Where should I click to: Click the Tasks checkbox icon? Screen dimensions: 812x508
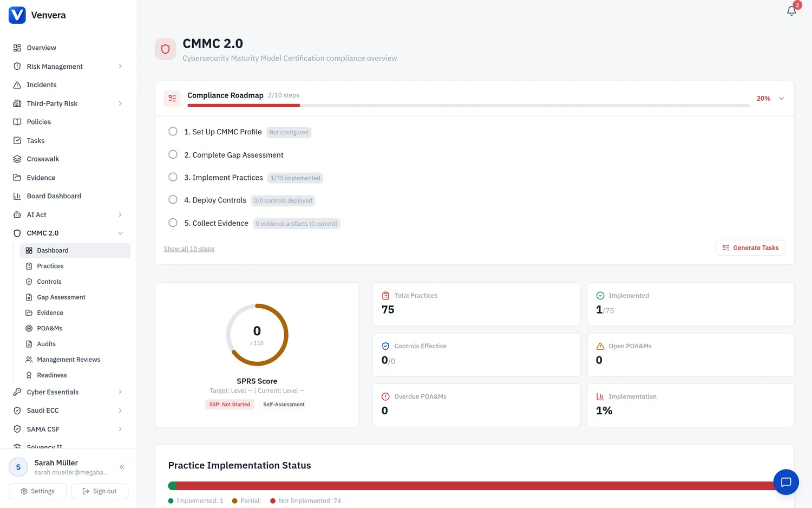[x=17, y=140]
